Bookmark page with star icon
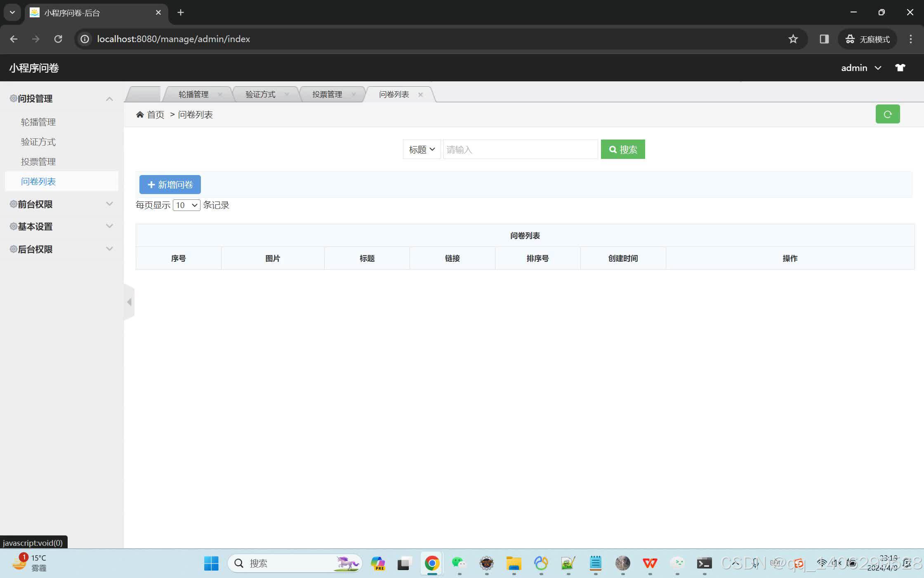The height and width of the screenshot is (578, 924). [x=793, y=39]
